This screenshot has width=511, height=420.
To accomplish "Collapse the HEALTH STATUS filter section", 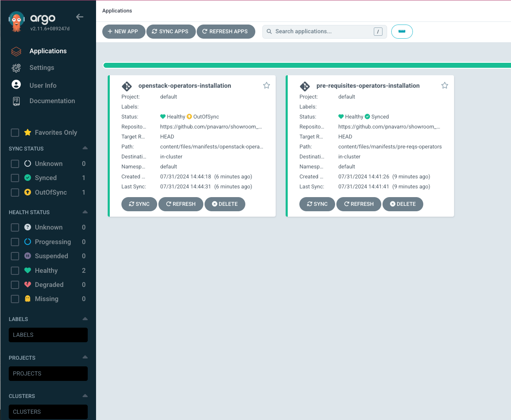I will tap(85, 212).
